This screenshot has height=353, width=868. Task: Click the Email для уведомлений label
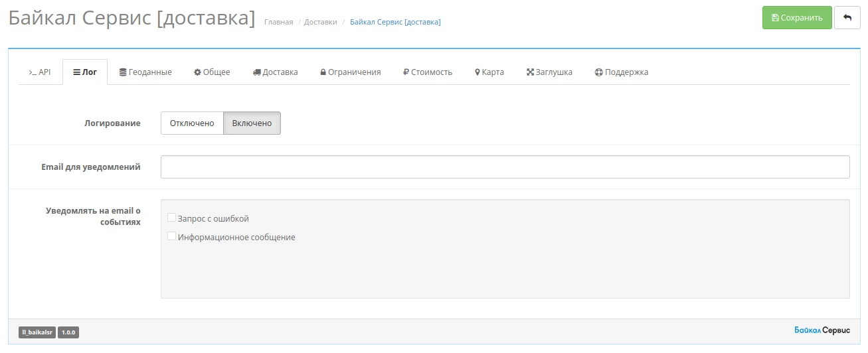click(x=91, y=167)
